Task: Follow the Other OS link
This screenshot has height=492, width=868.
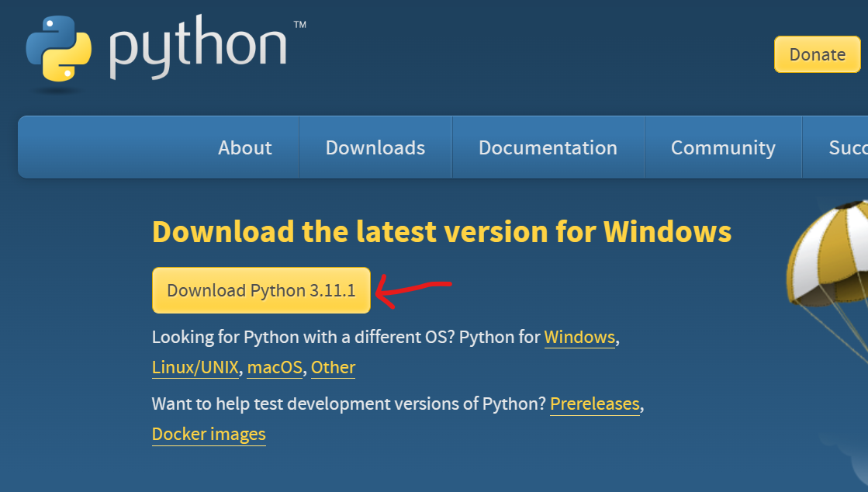Action: [x=334, y=367]
